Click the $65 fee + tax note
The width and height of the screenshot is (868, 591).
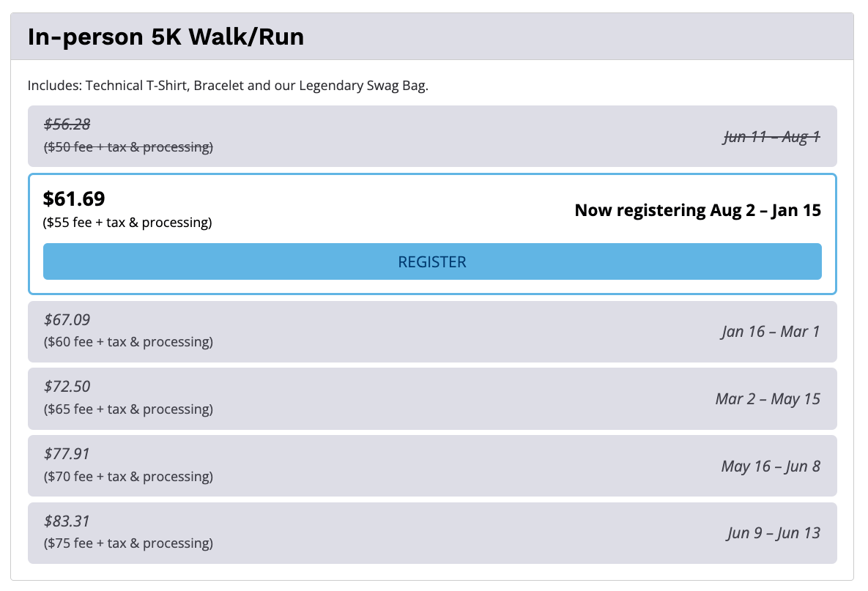click(128, 409)
